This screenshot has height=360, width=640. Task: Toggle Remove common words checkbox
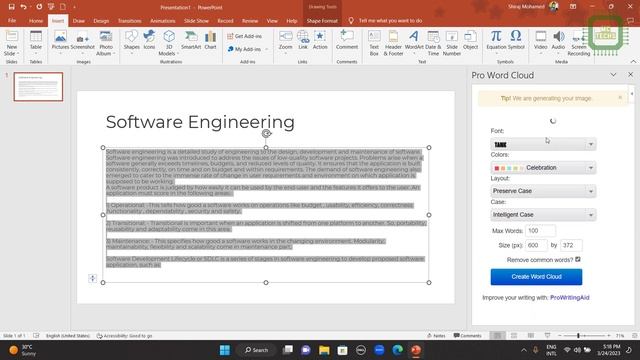[578, 260]
